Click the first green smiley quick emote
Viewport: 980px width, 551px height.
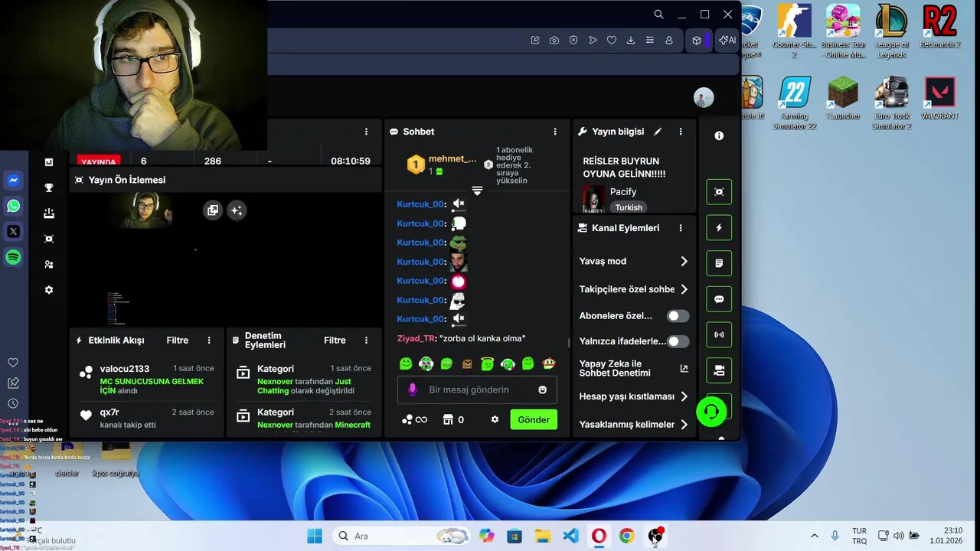[406, 364]
